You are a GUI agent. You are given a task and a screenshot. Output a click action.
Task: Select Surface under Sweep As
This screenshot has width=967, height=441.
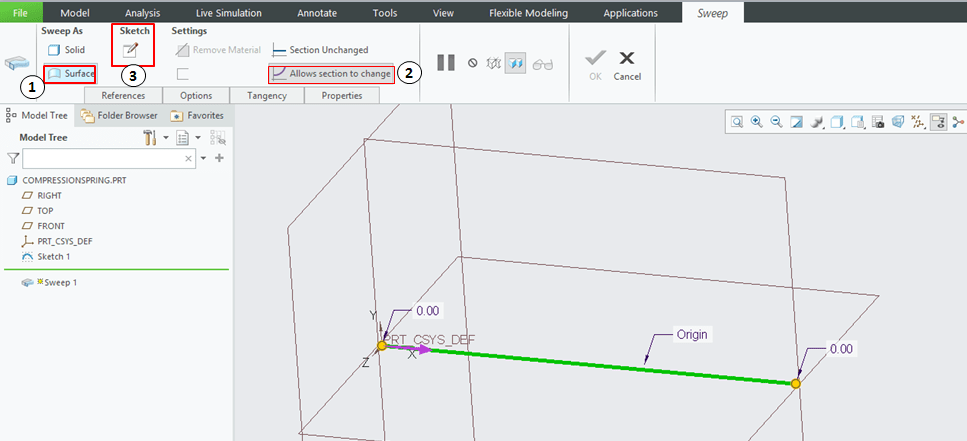point(73,74)
